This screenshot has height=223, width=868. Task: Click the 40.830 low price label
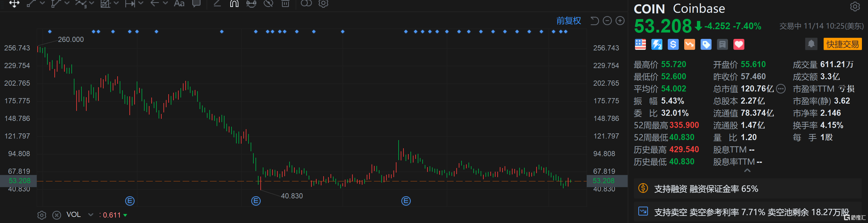tap(292, 196)
